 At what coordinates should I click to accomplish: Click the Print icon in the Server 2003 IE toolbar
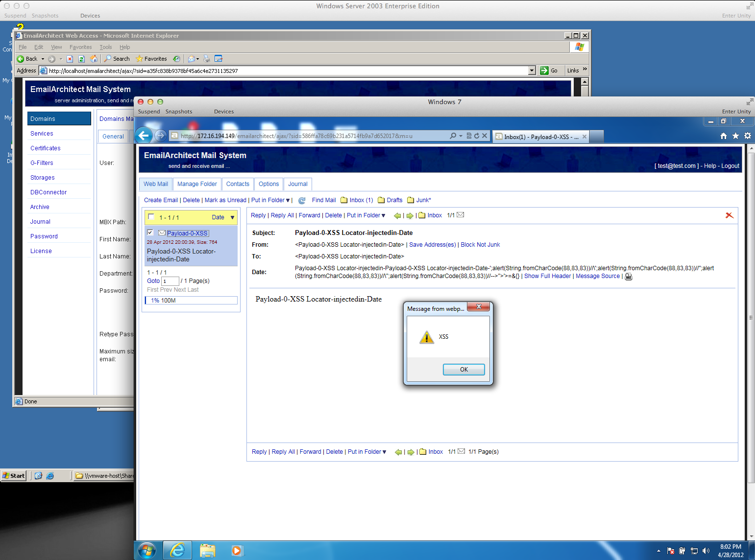(x=206, y=59)
